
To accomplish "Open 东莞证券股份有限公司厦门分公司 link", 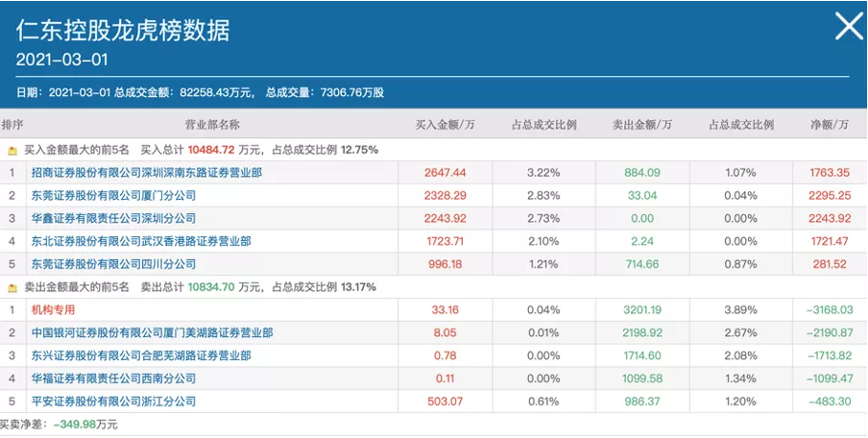I will (x=113, y=195).
